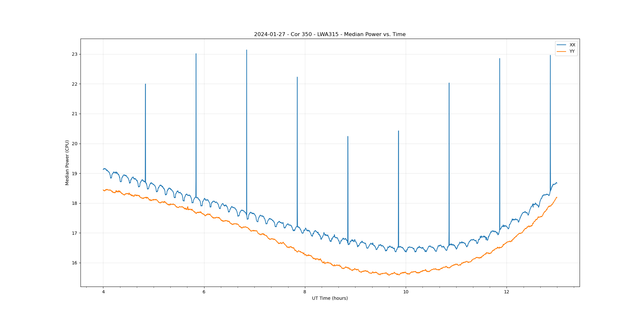Click the y-axis tick label 20

[75, 144]
